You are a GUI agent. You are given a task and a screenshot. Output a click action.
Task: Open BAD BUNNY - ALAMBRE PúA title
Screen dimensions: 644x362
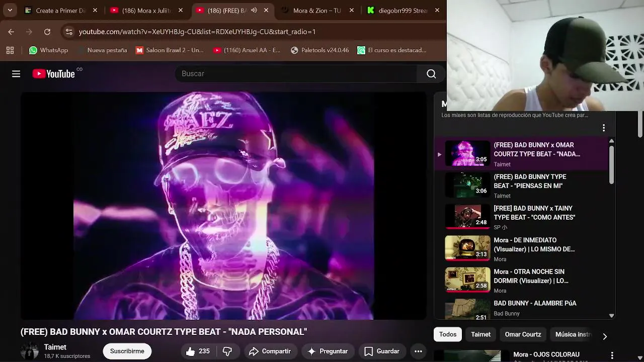pyautogui.click(x=535, y=303)
